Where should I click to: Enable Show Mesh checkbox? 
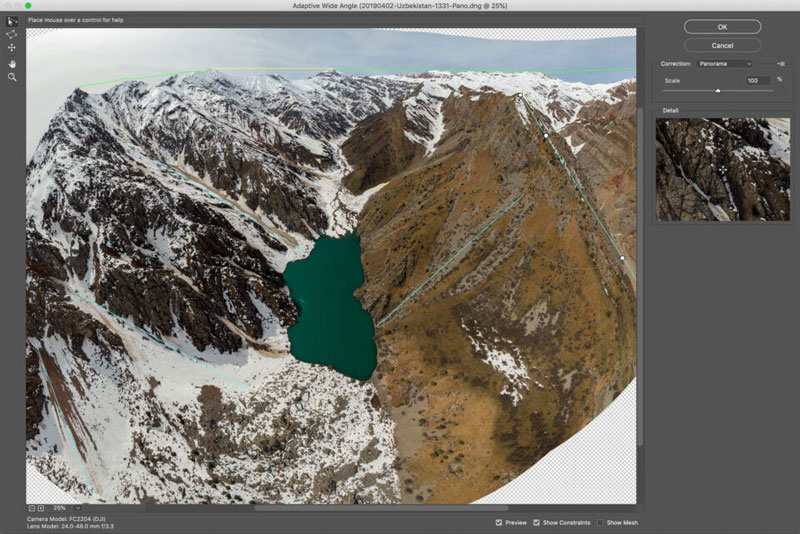[x=600, y=522]
